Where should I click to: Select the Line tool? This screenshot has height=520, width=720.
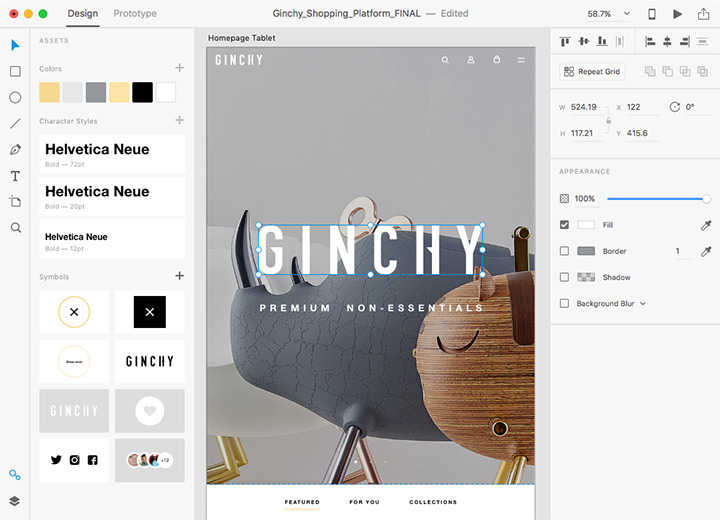tap(15, 124)
